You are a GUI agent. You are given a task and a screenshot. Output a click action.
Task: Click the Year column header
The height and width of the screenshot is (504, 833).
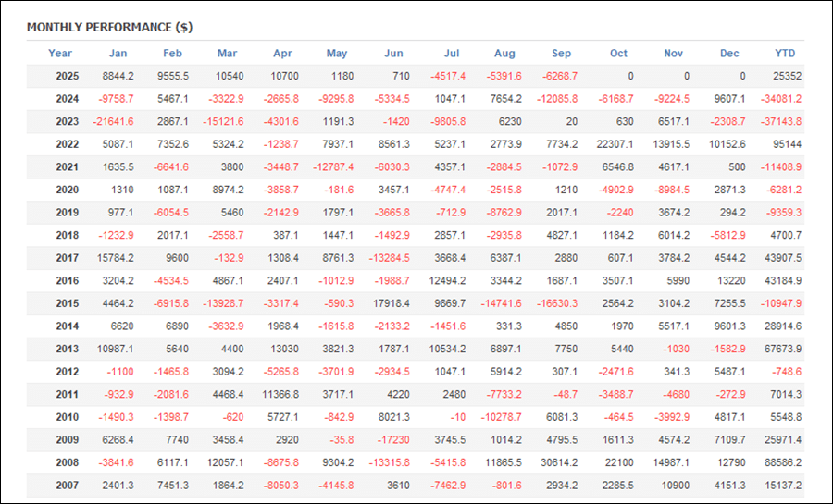(60, 54)
